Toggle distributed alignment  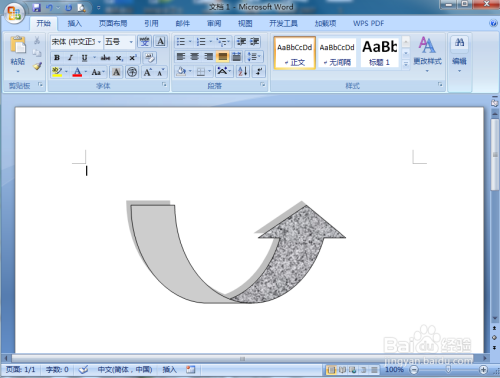(236, 57)
